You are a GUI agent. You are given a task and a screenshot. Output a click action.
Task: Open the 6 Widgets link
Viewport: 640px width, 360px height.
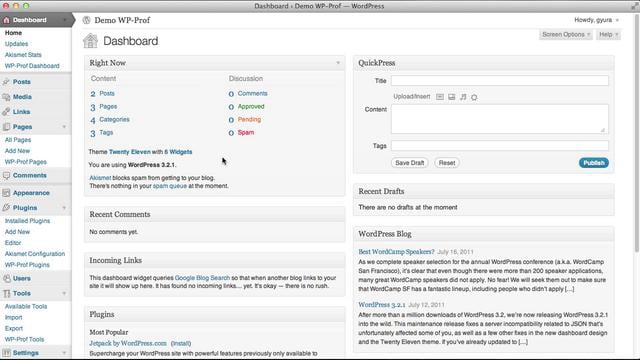coord(178,152)
